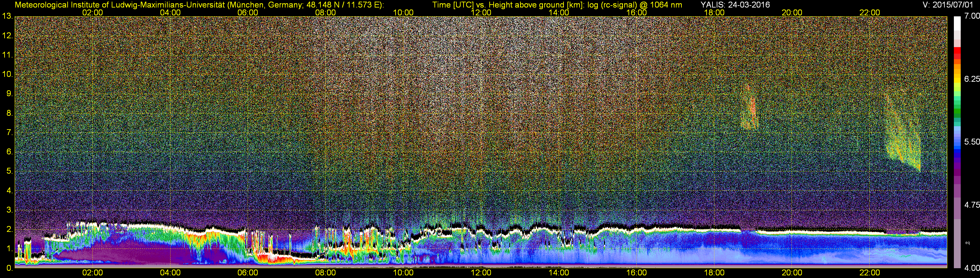980x278 pixels.
Task: Click the 02:00 label on the bottom time axis
Action: click(92, 273)
